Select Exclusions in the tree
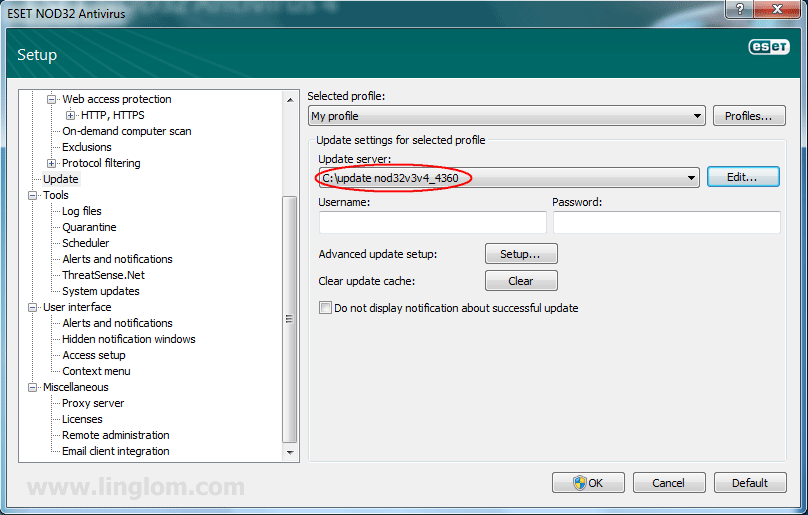Viewport: 808px width, 515px height. [x=87, y=147]
